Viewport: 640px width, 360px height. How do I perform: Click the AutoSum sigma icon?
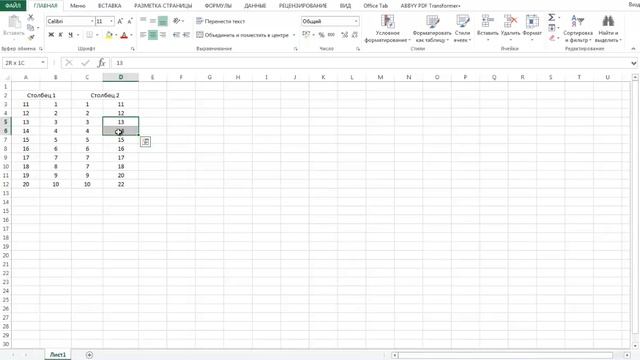[x=551, y=18]
